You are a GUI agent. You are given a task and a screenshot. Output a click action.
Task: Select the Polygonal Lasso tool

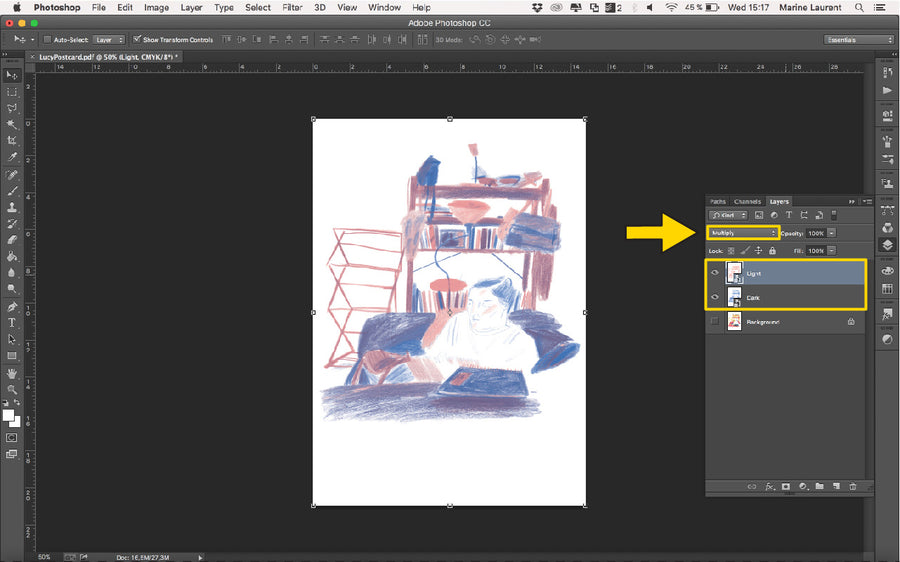(11, 108)
